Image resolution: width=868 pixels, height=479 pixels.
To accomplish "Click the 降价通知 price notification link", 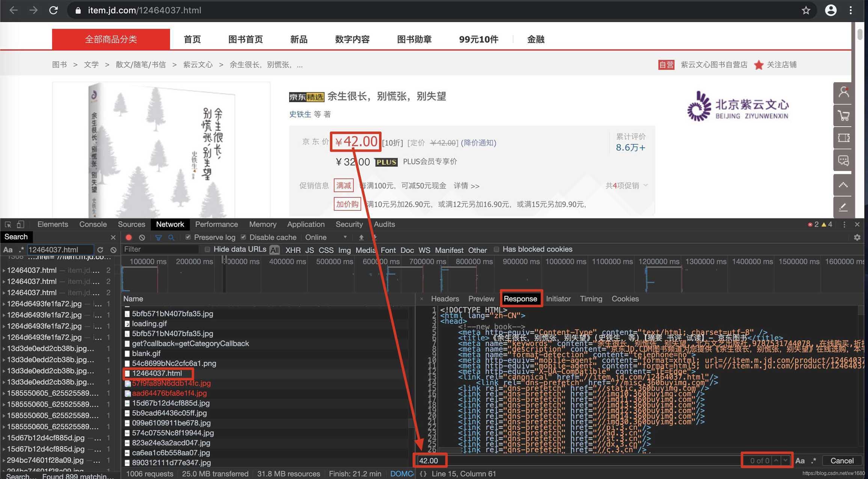I will (x=479, y=143).
